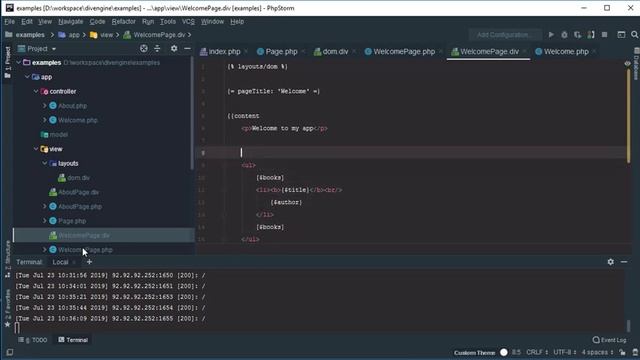Collapse the controller folder

[36, 91]
